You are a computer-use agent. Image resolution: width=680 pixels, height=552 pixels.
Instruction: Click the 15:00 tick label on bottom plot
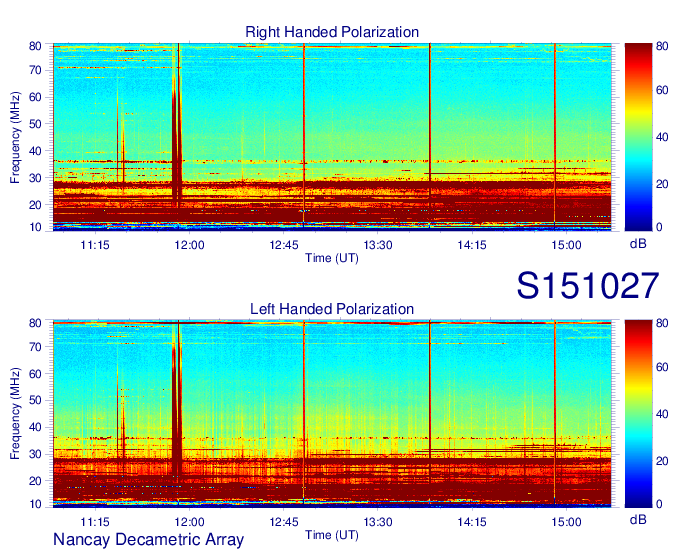tap(566, 522)
